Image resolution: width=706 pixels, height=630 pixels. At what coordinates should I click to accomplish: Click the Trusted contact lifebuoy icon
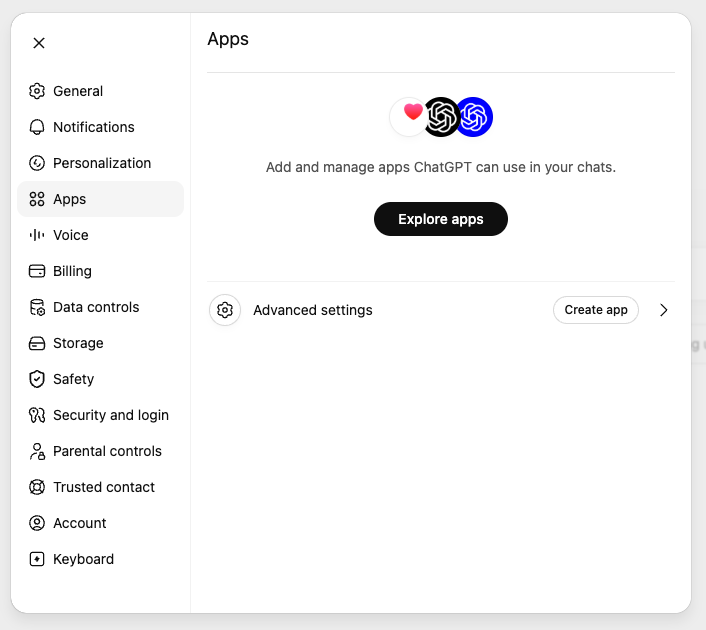37,487
